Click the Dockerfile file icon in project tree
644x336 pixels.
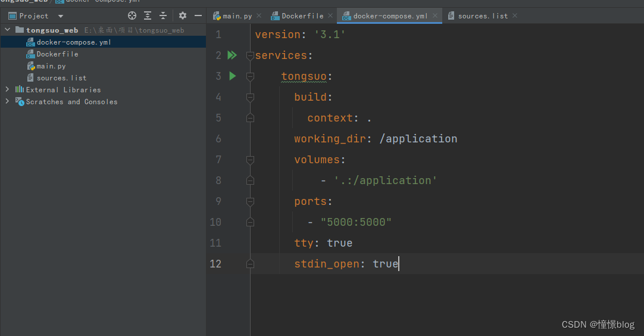pos(30,54)
